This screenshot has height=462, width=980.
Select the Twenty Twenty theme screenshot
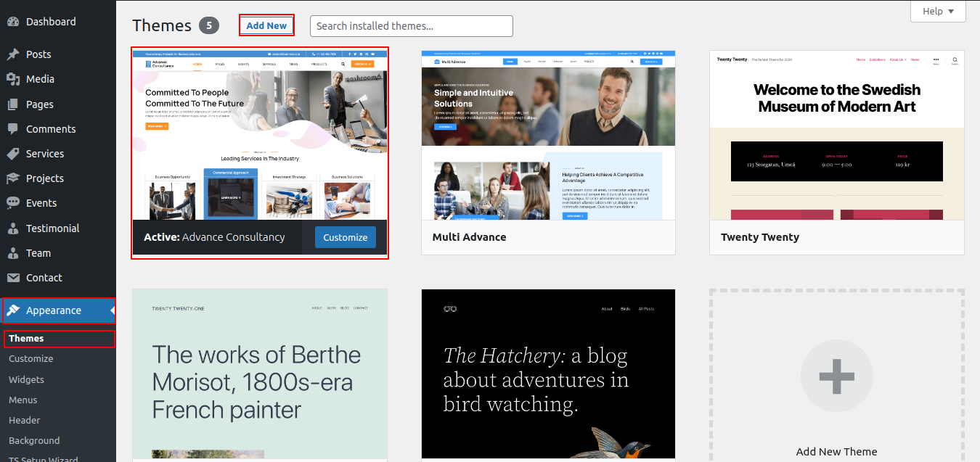tap(837, 135)
